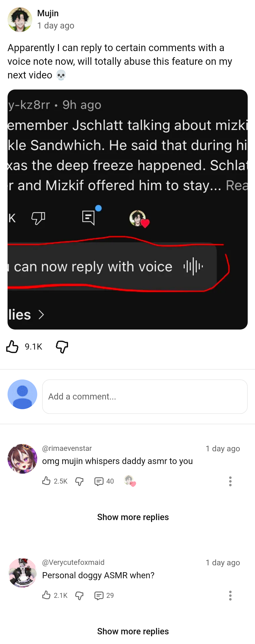The height and width of the screenshot is (644, 255).
Task: Like the @rimaevenstar comment
Action: coord(46,481)
